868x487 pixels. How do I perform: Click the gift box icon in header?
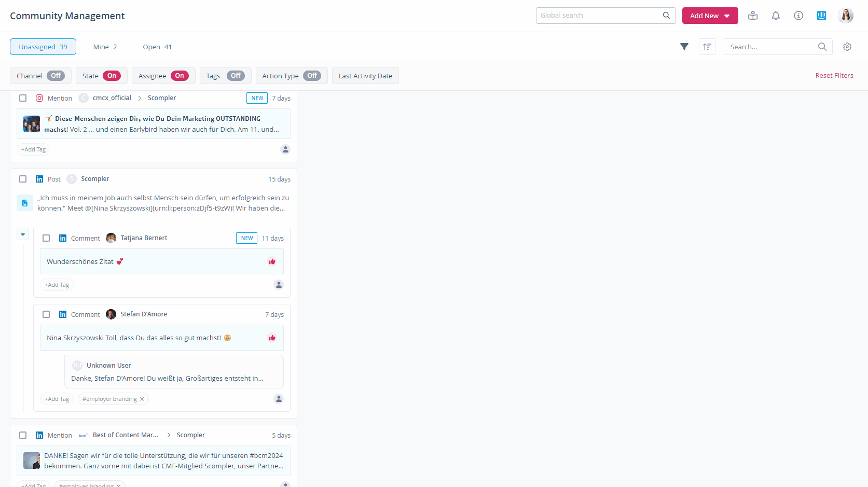(x=753, y=16)
